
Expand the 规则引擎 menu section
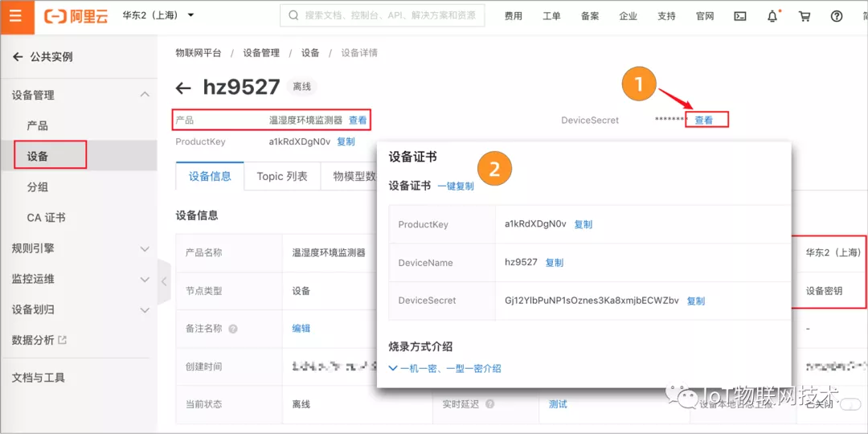tap(145, 248)
